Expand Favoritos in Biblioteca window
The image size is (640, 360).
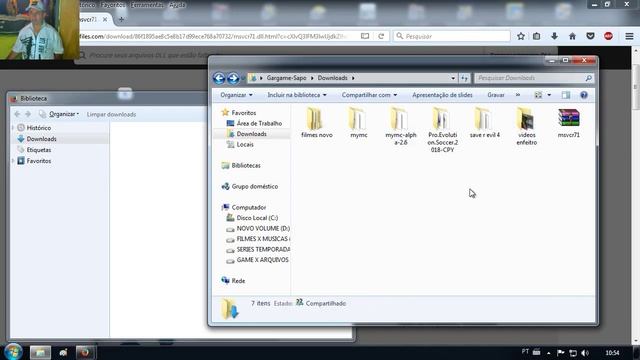click(14, 161)
